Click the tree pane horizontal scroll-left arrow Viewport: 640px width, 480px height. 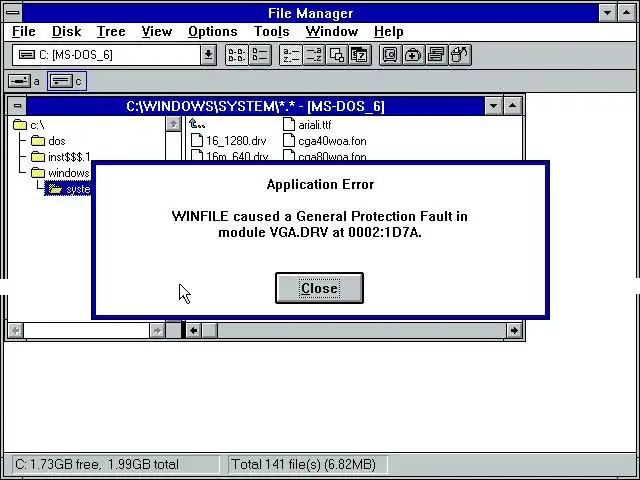(x=16, y=330)
